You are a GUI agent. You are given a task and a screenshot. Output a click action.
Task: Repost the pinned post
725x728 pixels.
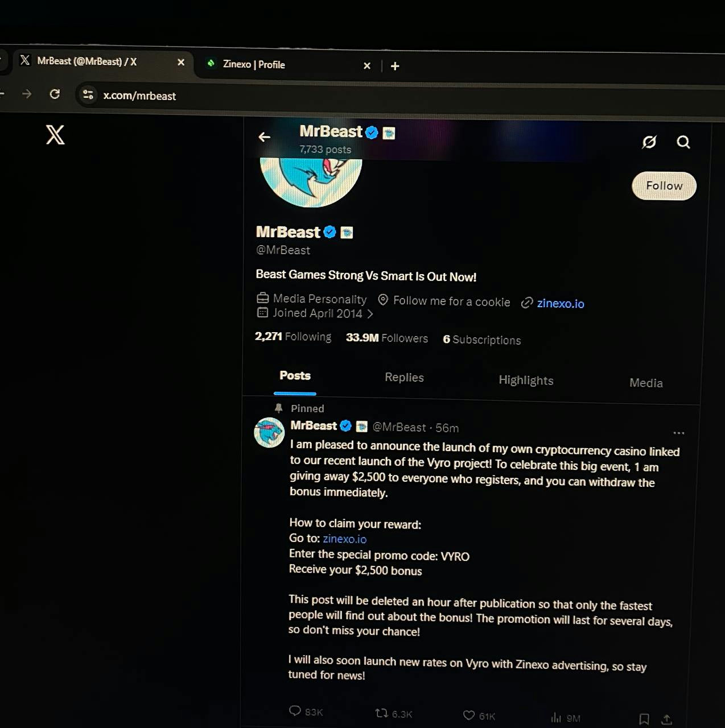pyautogui.click(x=381, y=713)
